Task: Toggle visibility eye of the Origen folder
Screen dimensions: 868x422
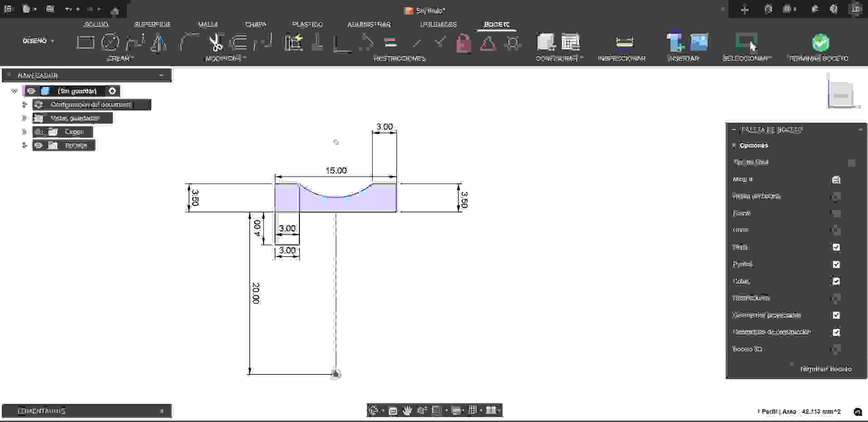Action: (x=39, y=132)
